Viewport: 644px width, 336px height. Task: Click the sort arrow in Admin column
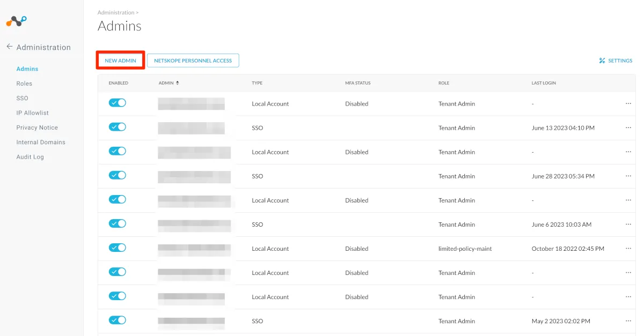coord(177,83)
